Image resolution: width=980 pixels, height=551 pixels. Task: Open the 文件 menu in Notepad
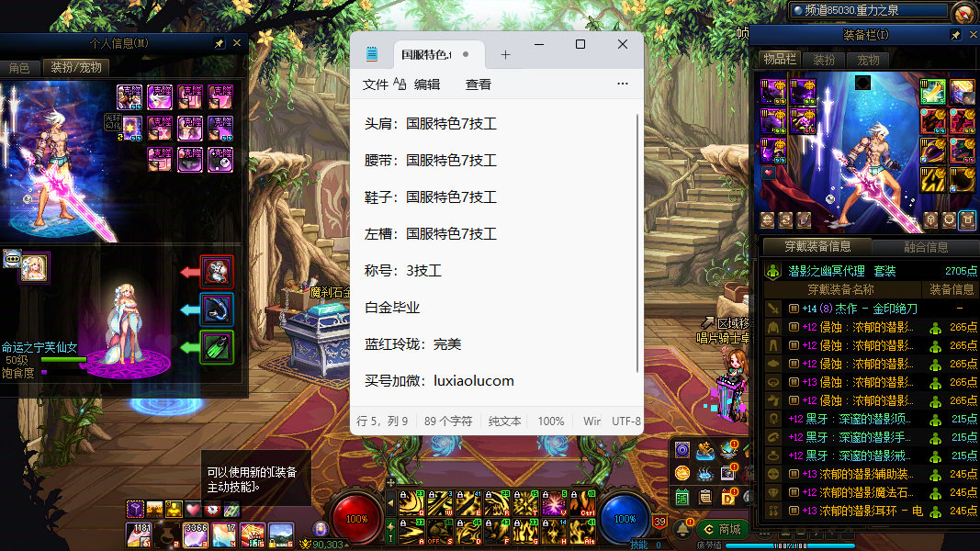pyautogui.click(x=376, y=84)
